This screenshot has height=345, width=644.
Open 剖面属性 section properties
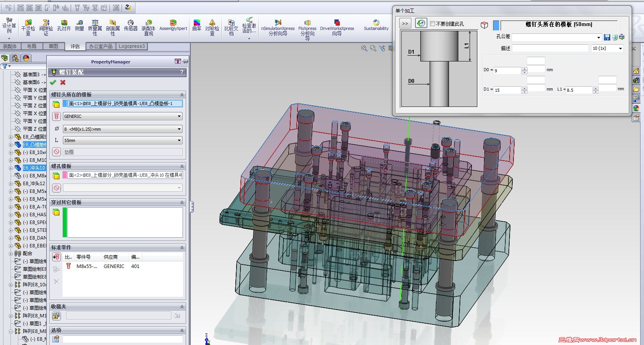click(113, 28)
